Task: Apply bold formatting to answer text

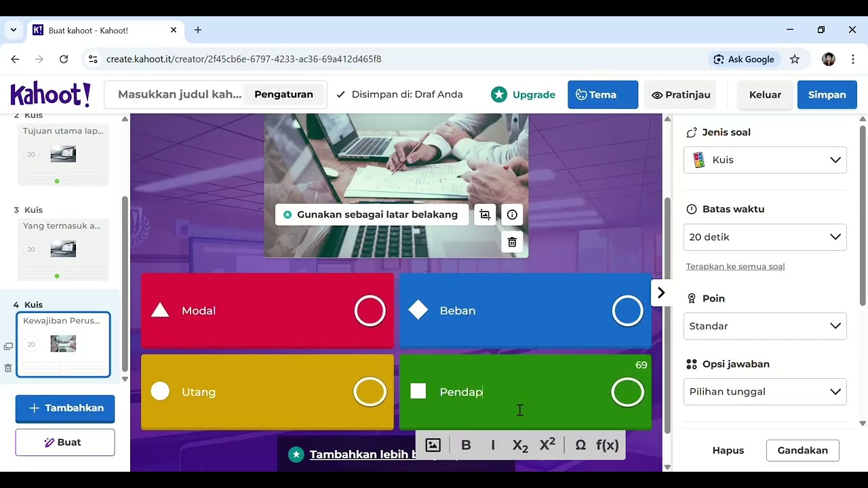Action: pos(466,445)
